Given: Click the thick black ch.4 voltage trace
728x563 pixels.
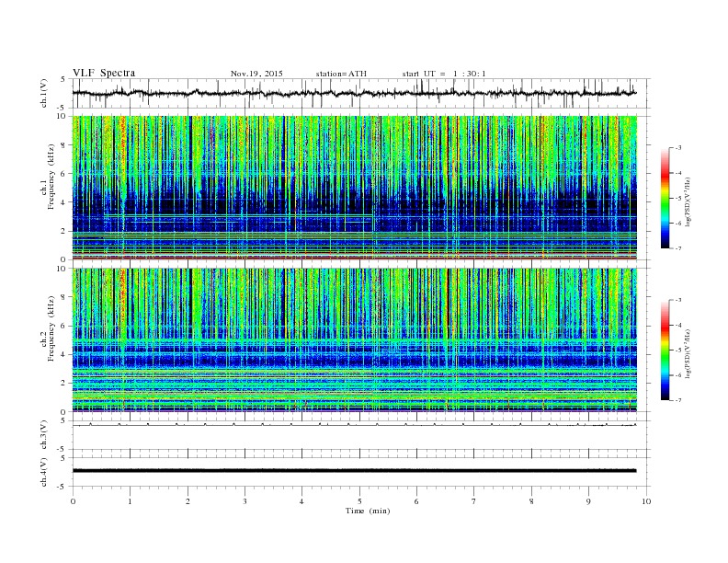Looking at the screenshot, I should coord(355,471).
